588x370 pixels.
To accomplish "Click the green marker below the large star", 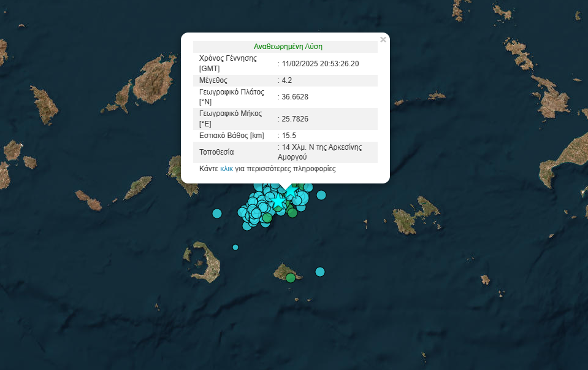I will coord(292,213).
